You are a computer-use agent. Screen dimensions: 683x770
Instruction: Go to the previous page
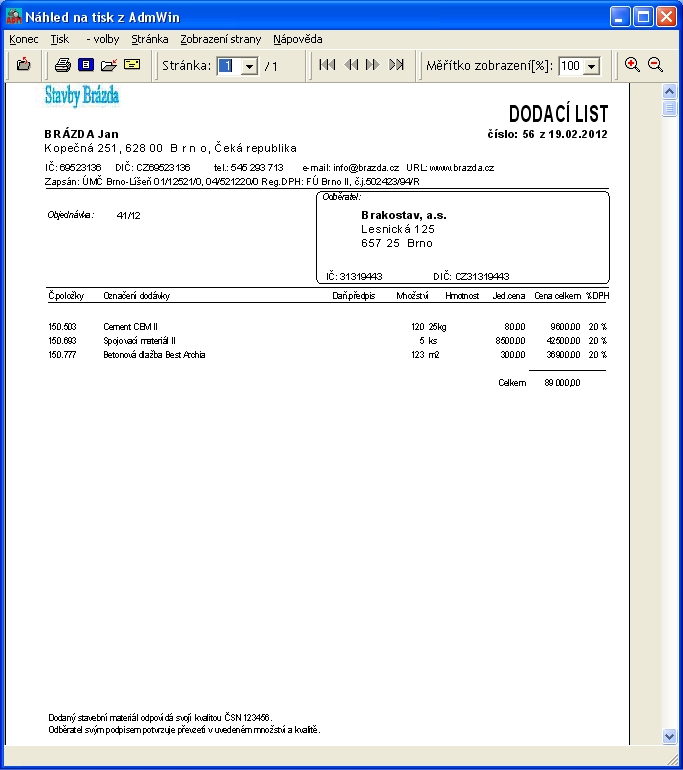pos(351,64)
